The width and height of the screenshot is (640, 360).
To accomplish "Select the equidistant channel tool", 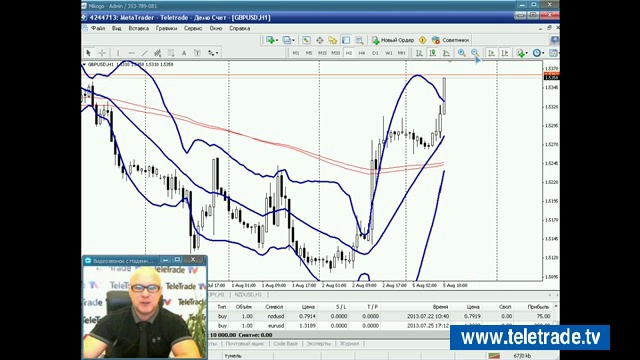I will click(x=158, y=53).
